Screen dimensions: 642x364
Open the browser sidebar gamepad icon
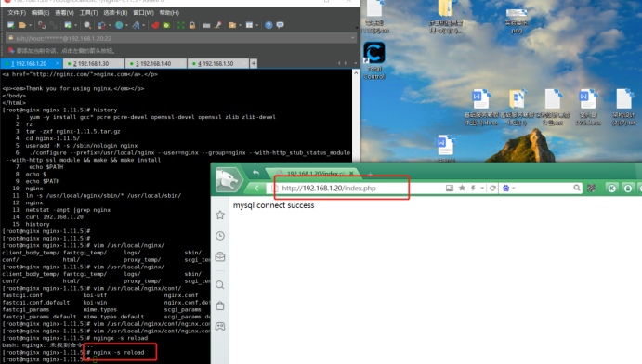tap(220, 326)
